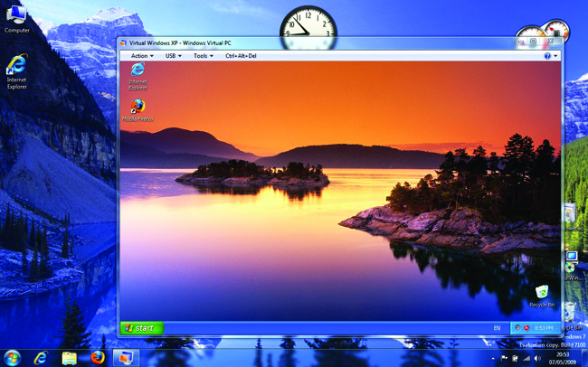This screenshot has height=367, width=588.
Task: Click the network signal bars tray icon
Action: pyautogui.click(x=526, y=358)
